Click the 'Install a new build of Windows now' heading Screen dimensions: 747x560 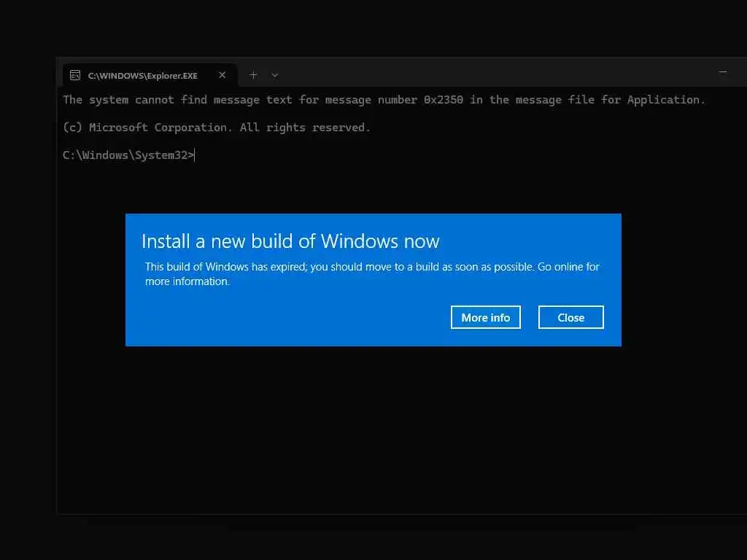point(290,241)
